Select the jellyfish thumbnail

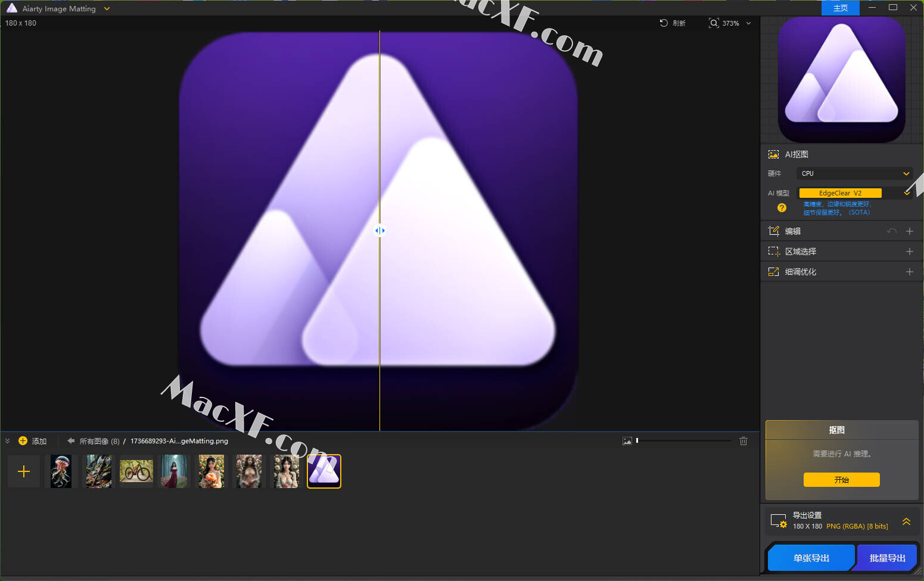coord(61,471)
